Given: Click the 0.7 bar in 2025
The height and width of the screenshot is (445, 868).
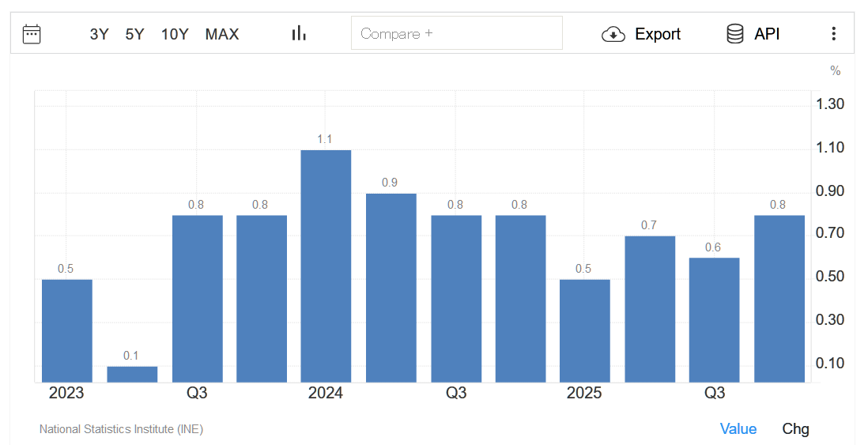Looking at the screenshot, I should 650,309.
